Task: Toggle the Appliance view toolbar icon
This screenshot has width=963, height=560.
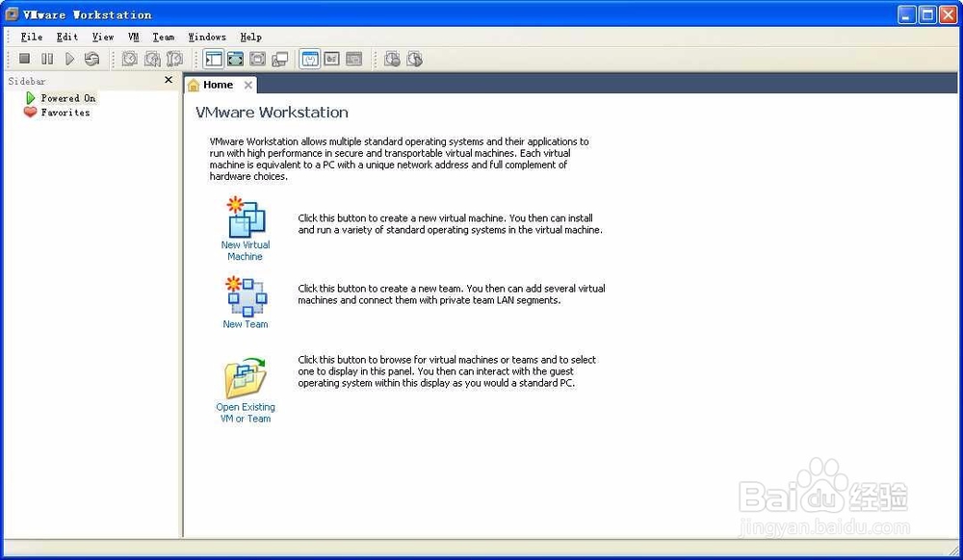Action: (x=331, y=59)
